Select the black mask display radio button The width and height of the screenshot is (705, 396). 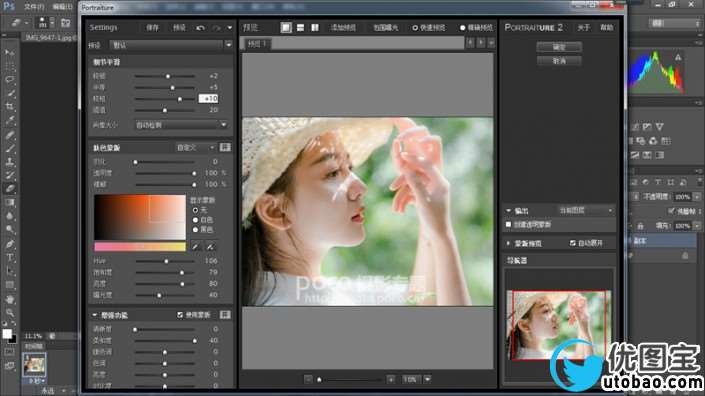point(195,230)
